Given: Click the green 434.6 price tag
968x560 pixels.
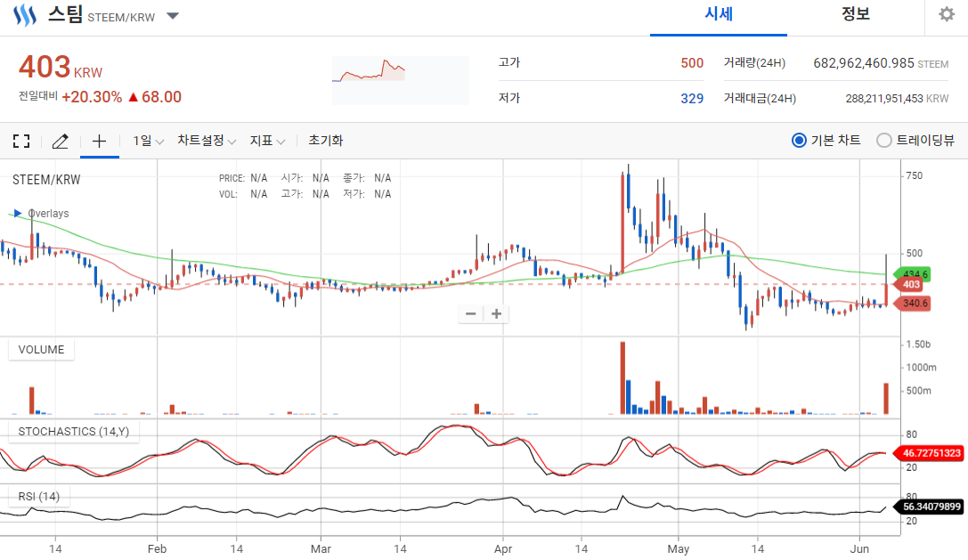Looking at the screenshot, I should (913, 274).
